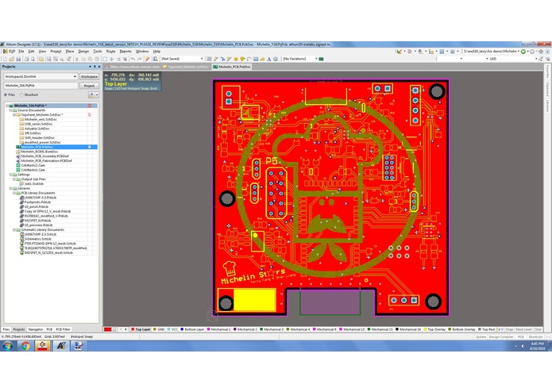Viewport: 552px width, 392px height.
Task: Click the Mask Level button
Action: point(523,329)
